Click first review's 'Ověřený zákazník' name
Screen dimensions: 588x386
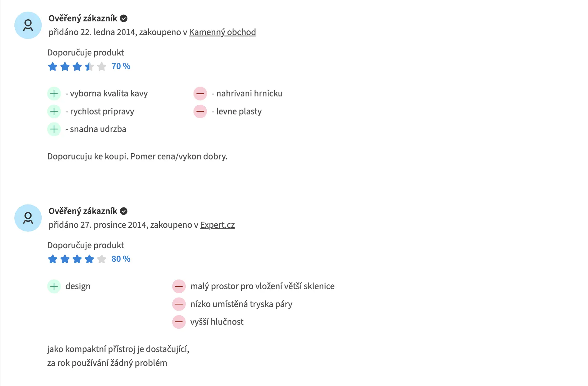83,19
